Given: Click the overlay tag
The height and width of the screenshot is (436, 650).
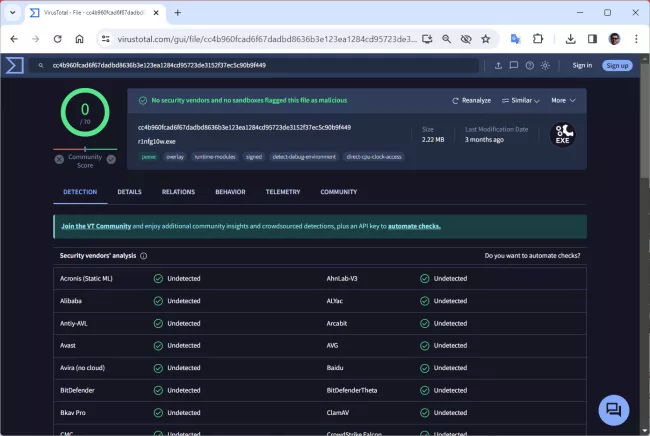Looking at the screenshot, I should click(175, 157).
